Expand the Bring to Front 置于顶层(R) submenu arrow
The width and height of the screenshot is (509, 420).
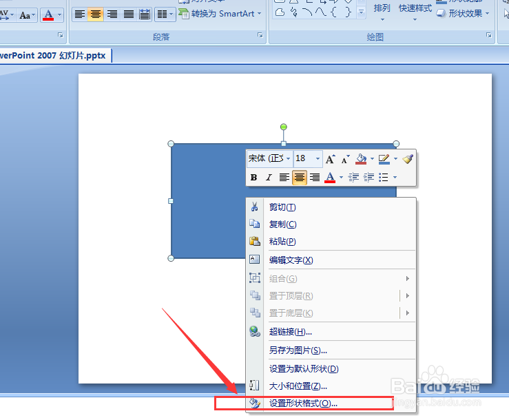(408, 295)
